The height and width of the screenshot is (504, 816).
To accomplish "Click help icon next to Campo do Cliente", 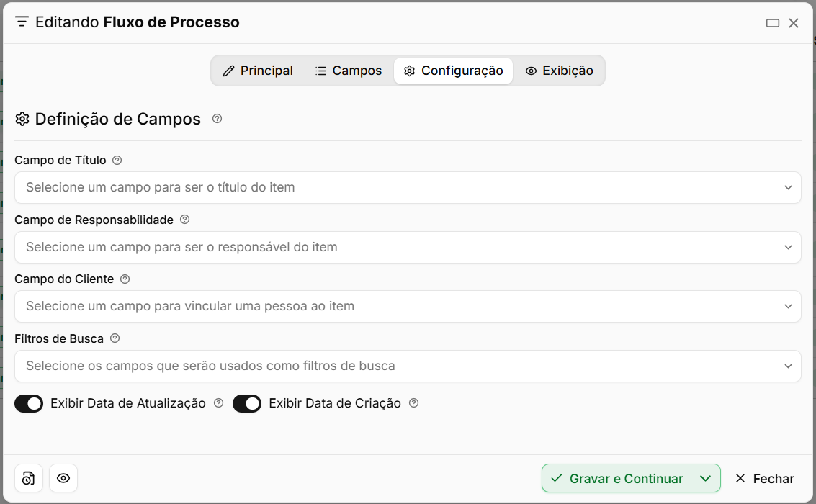I will [125, 279].
